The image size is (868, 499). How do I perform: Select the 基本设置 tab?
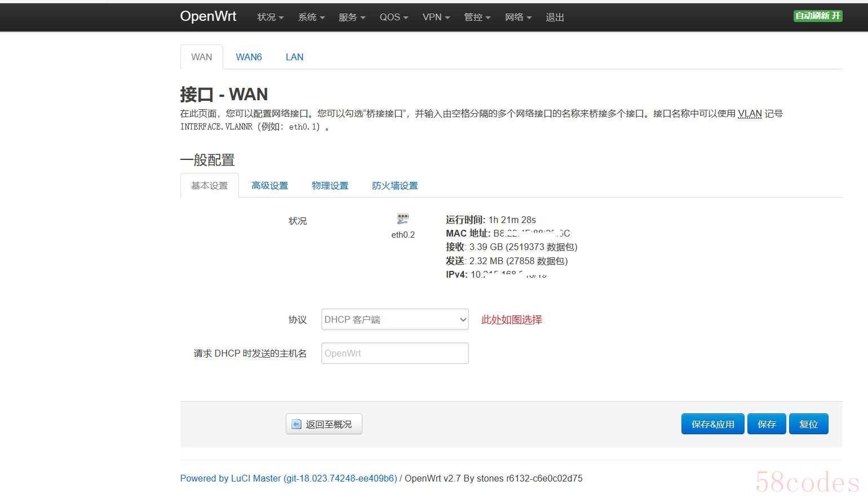tap(209, 185)
